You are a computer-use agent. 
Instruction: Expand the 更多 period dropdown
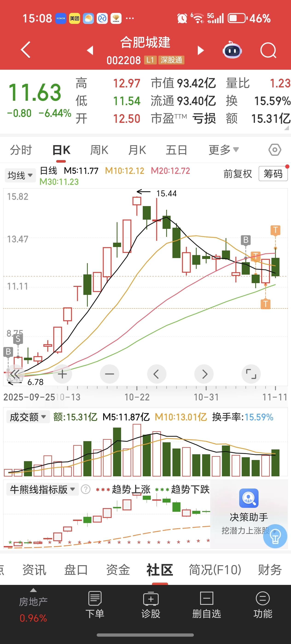click(224, 150)
